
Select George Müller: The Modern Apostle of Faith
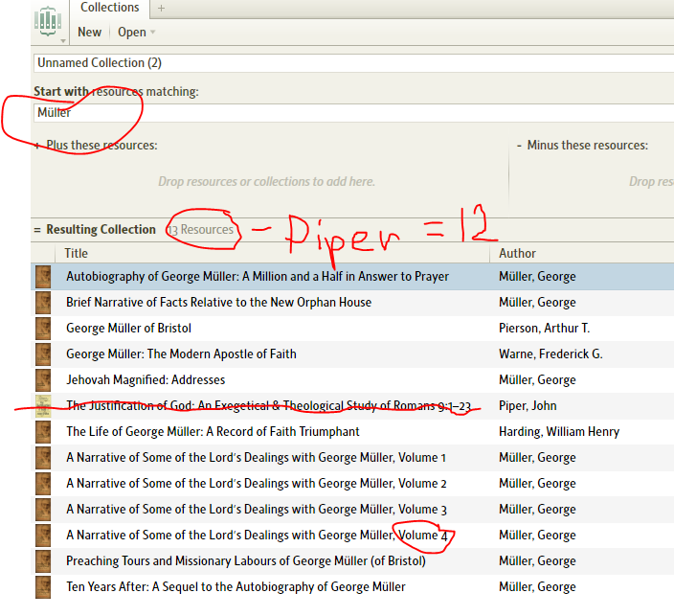(181, 354)
